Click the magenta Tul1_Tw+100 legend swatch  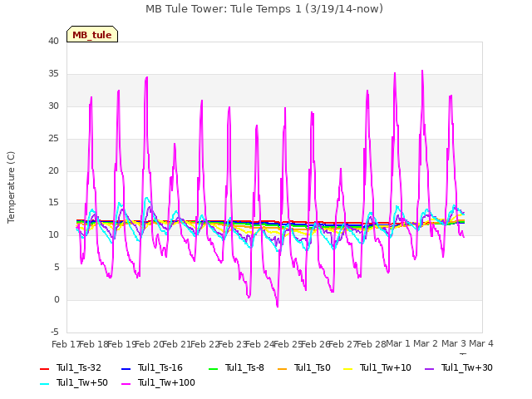point(126,383)
